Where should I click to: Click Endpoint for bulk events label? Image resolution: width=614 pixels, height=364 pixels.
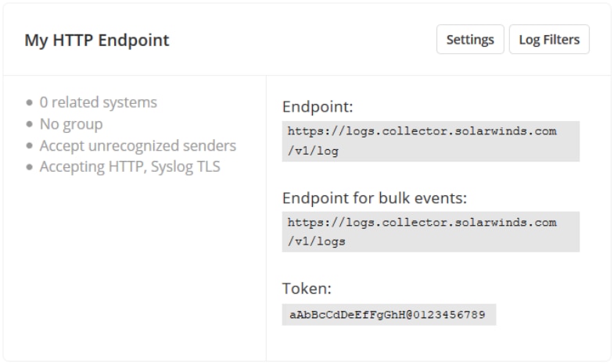[375, 198]
